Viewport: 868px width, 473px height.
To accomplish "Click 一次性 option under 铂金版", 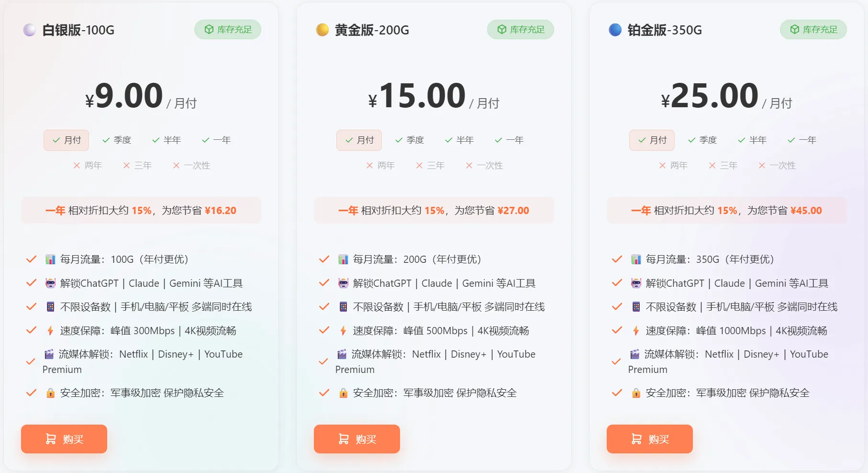I will click(777, 165).
